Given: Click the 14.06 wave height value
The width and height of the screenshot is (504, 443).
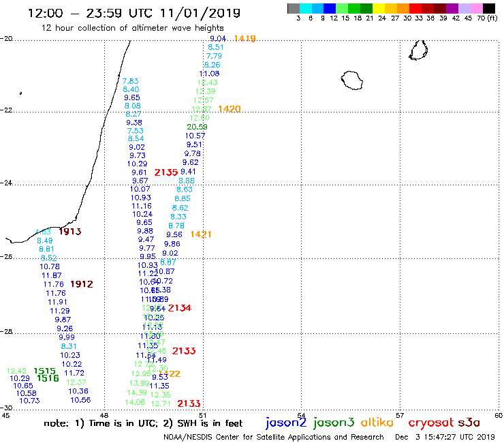Looking at the screenshot, I should coord(135,402).
